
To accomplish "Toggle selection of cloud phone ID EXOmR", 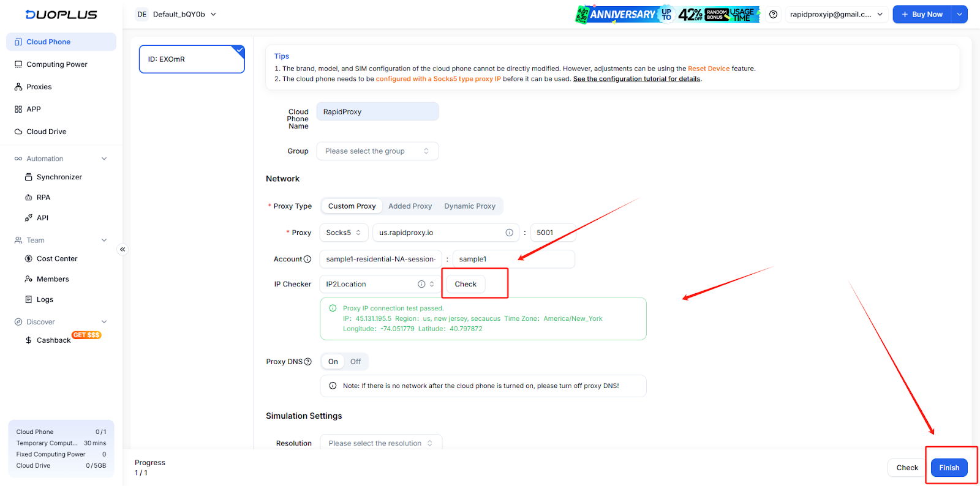I will [x=192, y=59].
